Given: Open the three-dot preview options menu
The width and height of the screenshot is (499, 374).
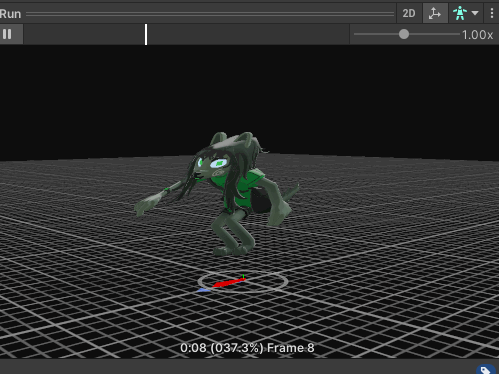Looking at the screenshot, I should [492, 13].
